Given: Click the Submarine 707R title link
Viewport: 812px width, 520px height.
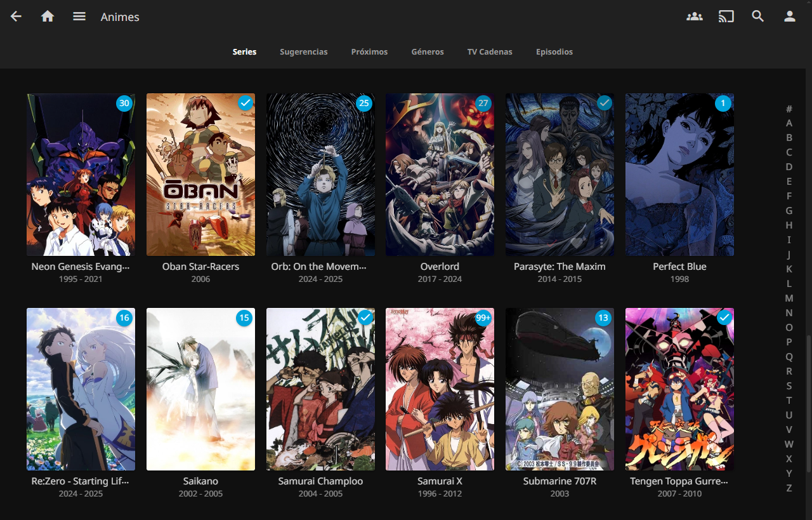Looking at the screenshot, I should (x=560, y=481).
